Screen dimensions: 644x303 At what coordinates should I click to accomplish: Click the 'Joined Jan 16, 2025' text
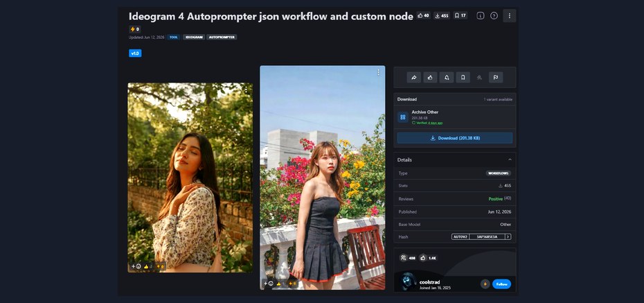435,288
